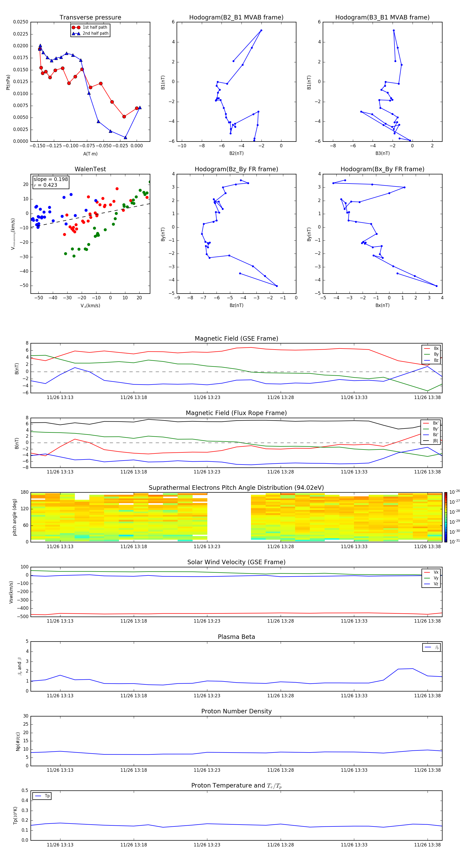The width and height of the screenshot is (473, 868).
Task: Select the 'slope = 0.198' annotation
Action: click(x=51, y=179)
